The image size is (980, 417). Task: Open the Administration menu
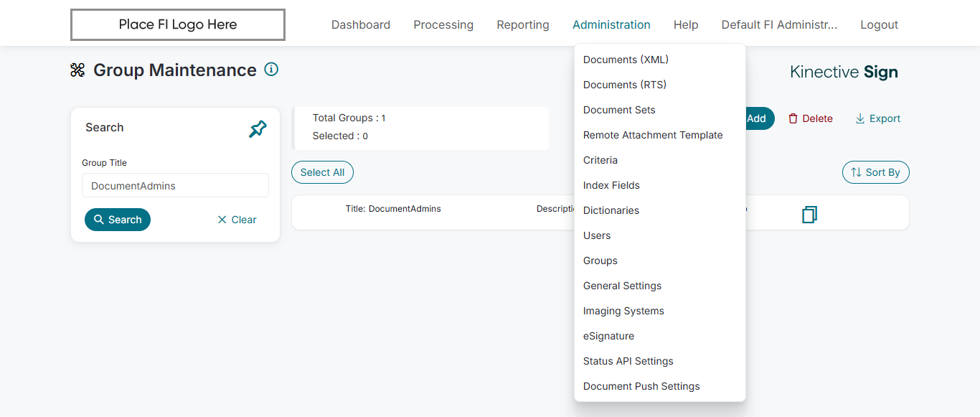[611, 24]
